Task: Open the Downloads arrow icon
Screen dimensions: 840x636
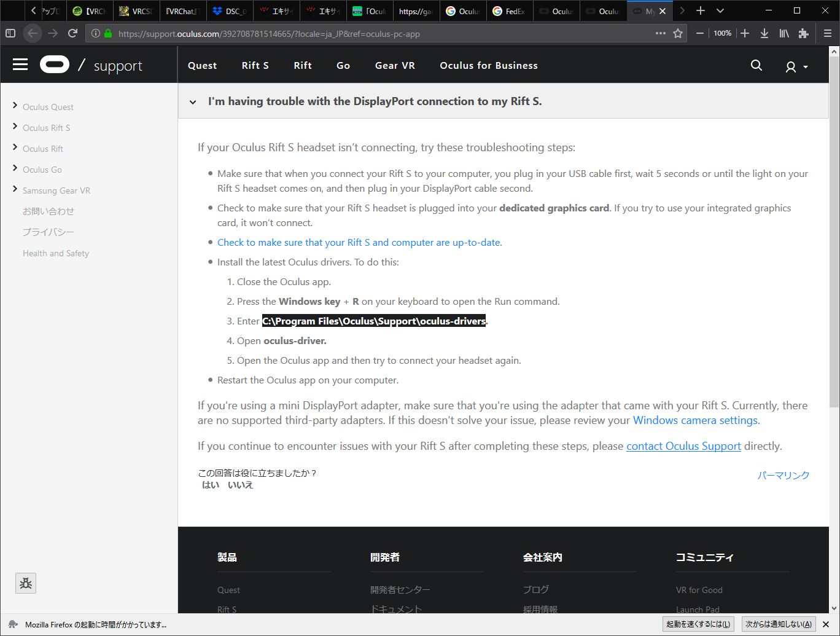Action: click(764, 33)
